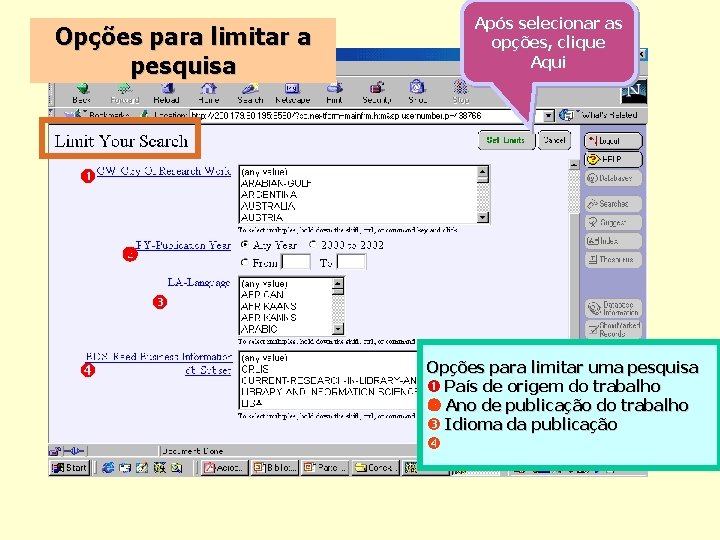Open the PY-Publication Year link
This screenshot has width=720, height=540.
pos(183,245)
